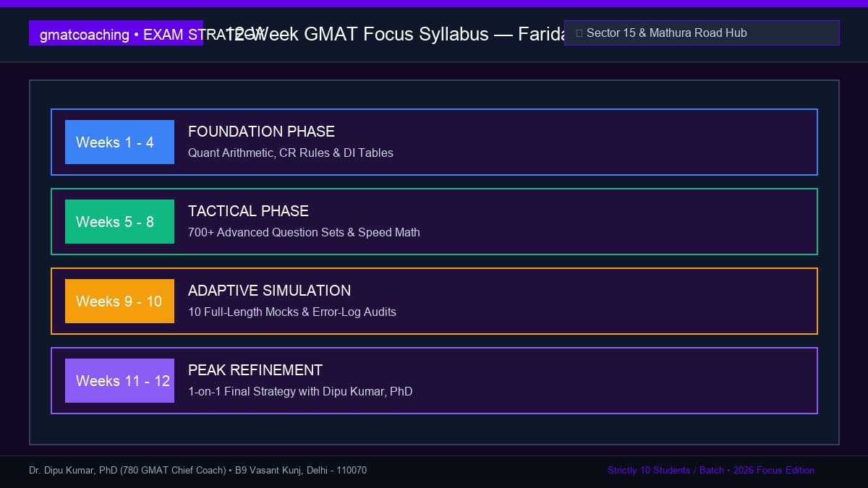Click Quant Arithmetic, CR Rules & DI Tables text
The height and width of the screenshot is (488, 868).
point(291,153)
